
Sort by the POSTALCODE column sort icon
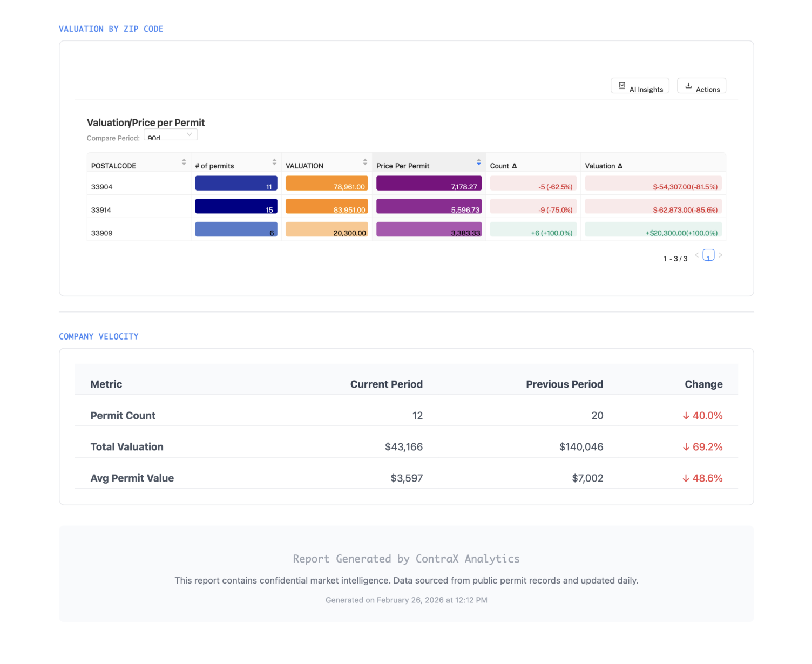pyautogui.click(x=184, y=162)
